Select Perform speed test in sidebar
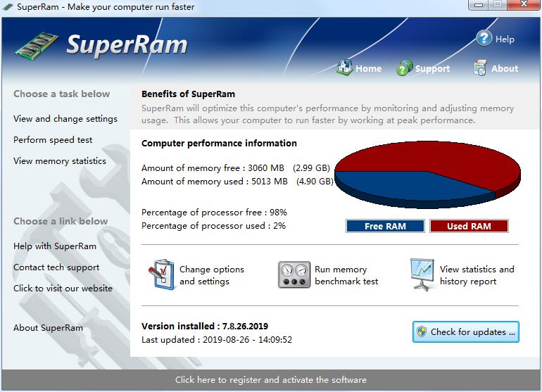Image resolution: width=542 pixels, height=392 pixels. [x=53, y=140]
